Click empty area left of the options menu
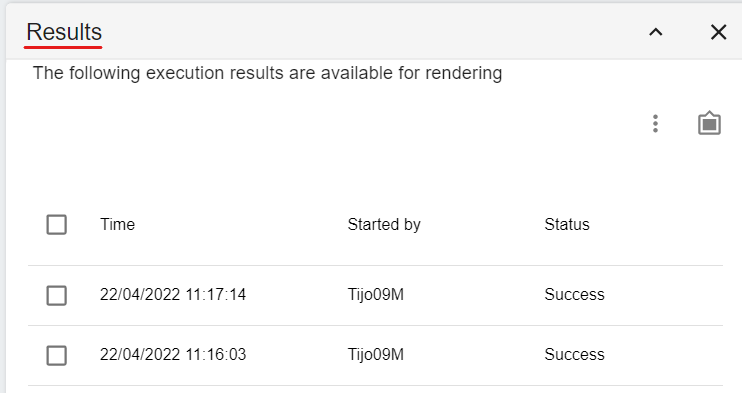Screen dimensions: 742x393 pos(331,124)
